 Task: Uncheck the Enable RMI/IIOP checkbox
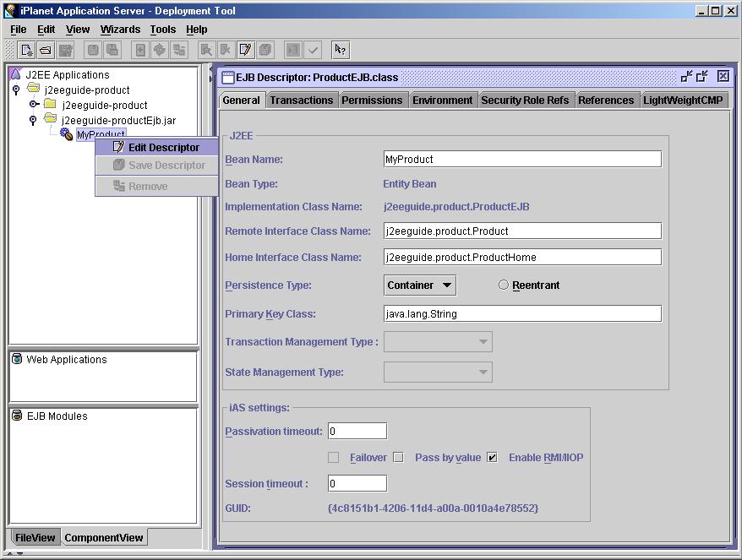pyautogui.click(x=492, y=457)
